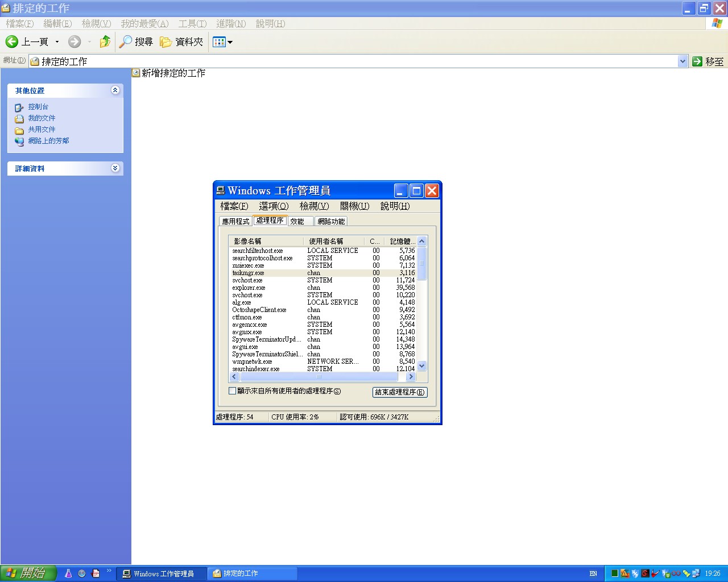Image resolution: width=728 pixels, height=582 pixels.
Task: Expand the 詳細資料 panel
Action: pos(115,168)
